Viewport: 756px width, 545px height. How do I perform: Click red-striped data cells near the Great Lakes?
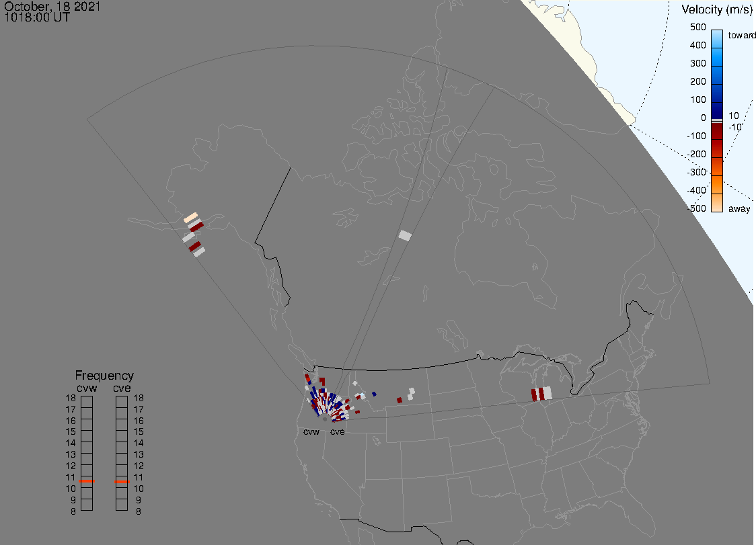(541, 394)
